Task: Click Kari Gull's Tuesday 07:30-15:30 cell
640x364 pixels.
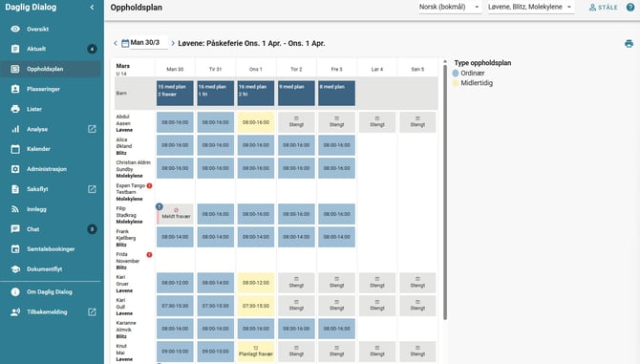Action: click(216, 306)
